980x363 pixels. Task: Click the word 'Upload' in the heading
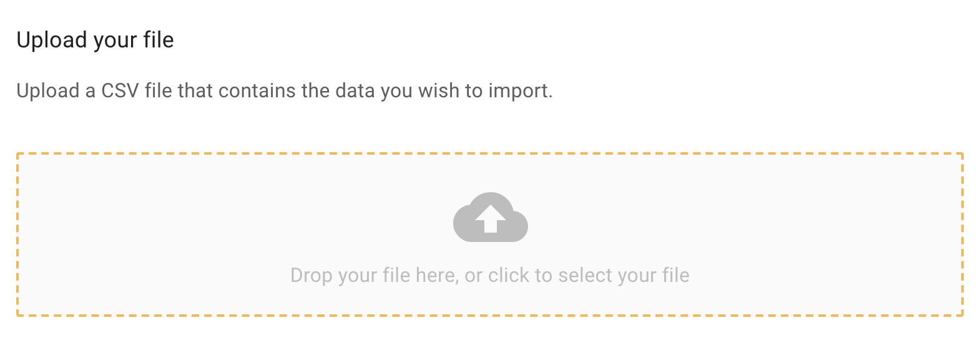(x=52, y=40)
